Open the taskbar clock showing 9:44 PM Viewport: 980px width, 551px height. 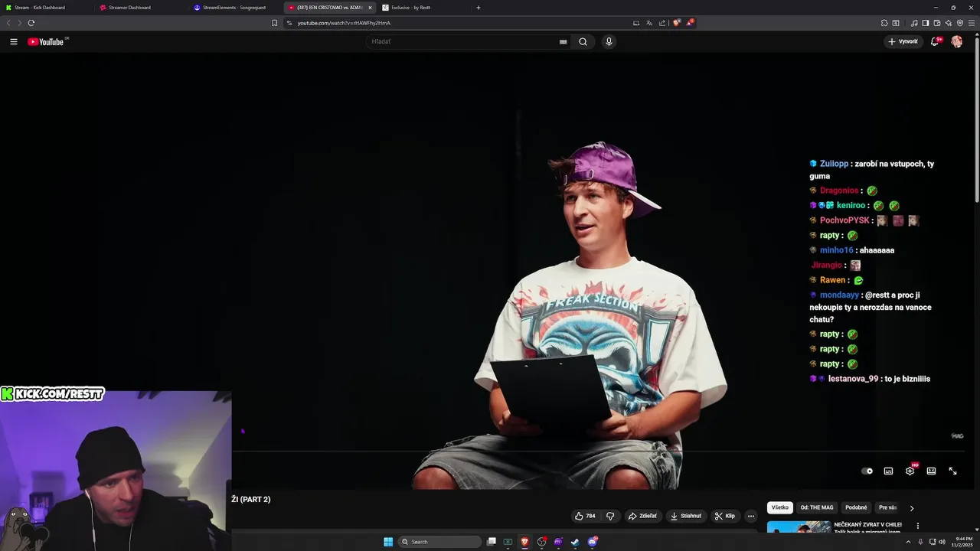pyautogui.click(x=963, y=542)
